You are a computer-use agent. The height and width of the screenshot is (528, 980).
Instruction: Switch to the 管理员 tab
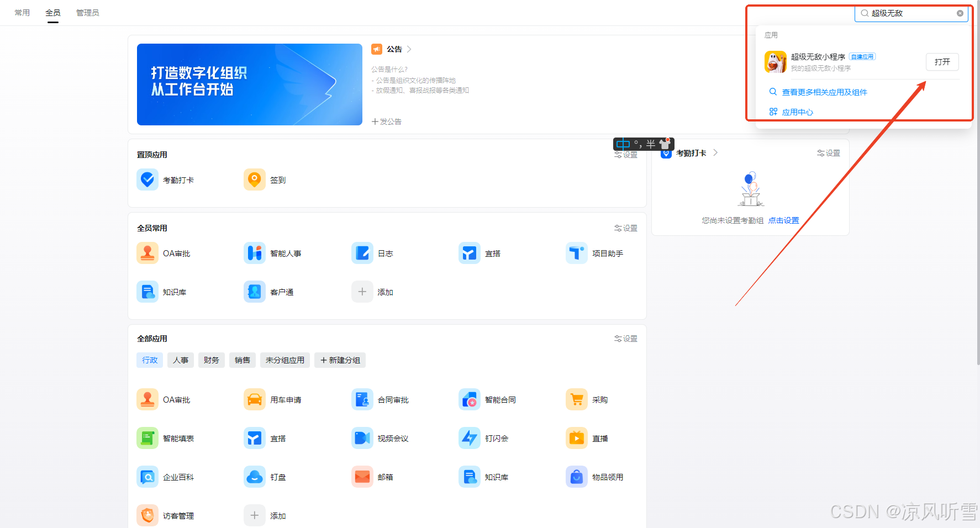pyautogui.click(x=88, y=13)
